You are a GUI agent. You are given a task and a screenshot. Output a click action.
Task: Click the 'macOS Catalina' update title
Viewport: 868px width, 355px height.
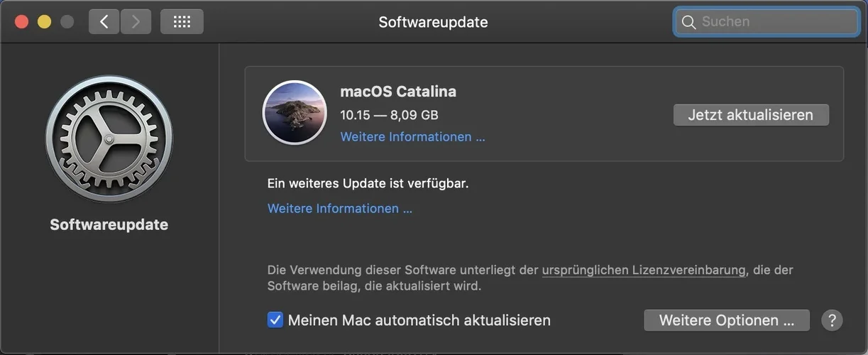coord(398,92)
